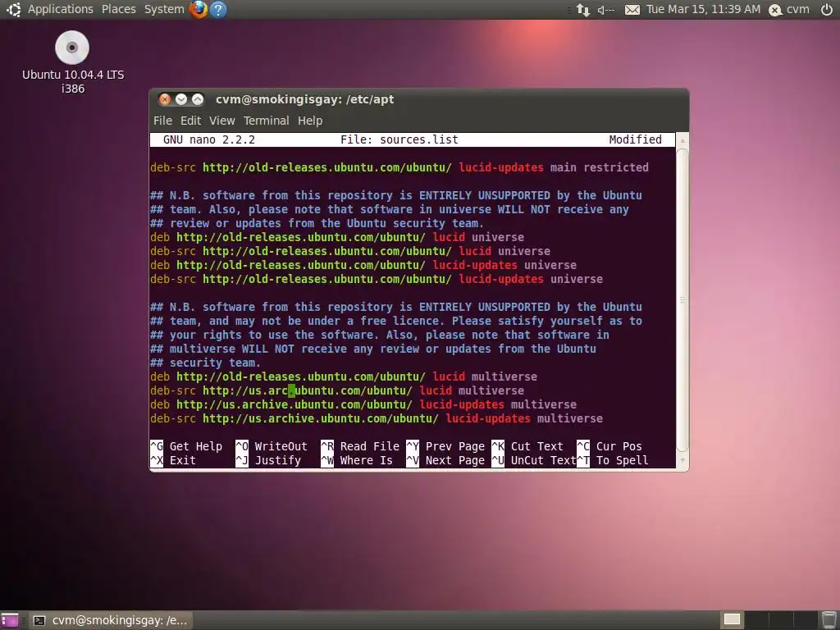Click the deb-src lucid-updates main restricted line

(399, 167)
